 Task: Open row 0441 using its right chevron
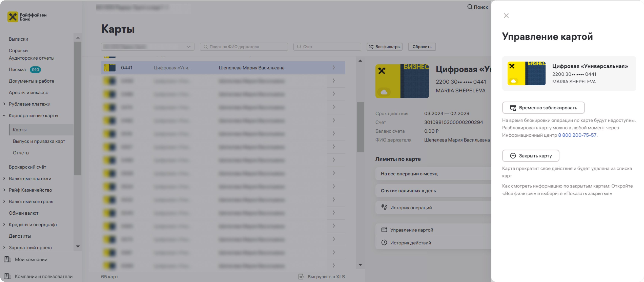pos(334,67)
